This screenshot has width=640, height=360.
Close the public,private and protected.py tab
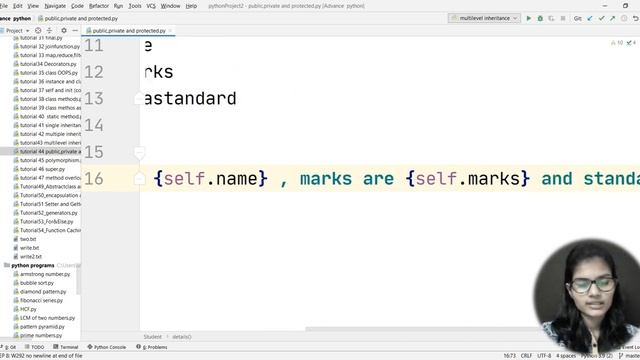[170, 31]
